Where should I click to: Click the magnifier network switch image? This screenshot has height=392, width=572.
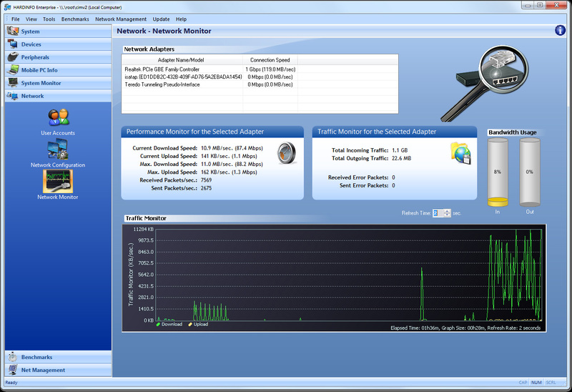(485, 83)
